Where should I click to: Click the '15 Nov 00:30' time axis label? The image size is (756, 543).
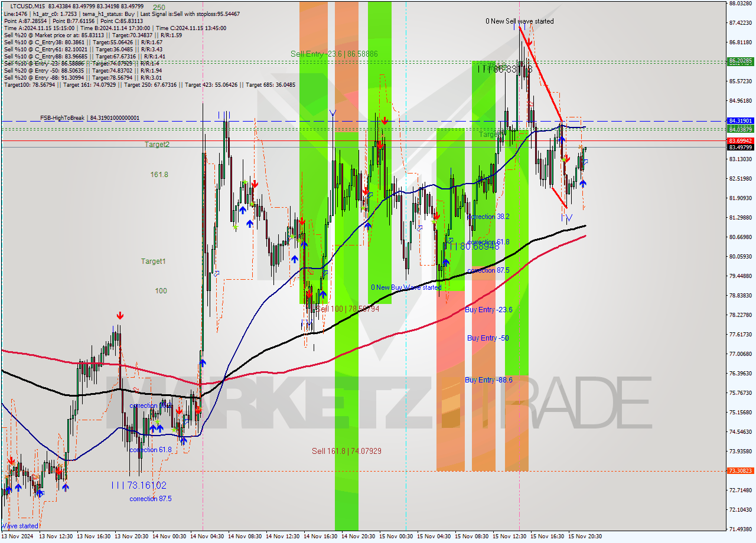coord(396,537)
